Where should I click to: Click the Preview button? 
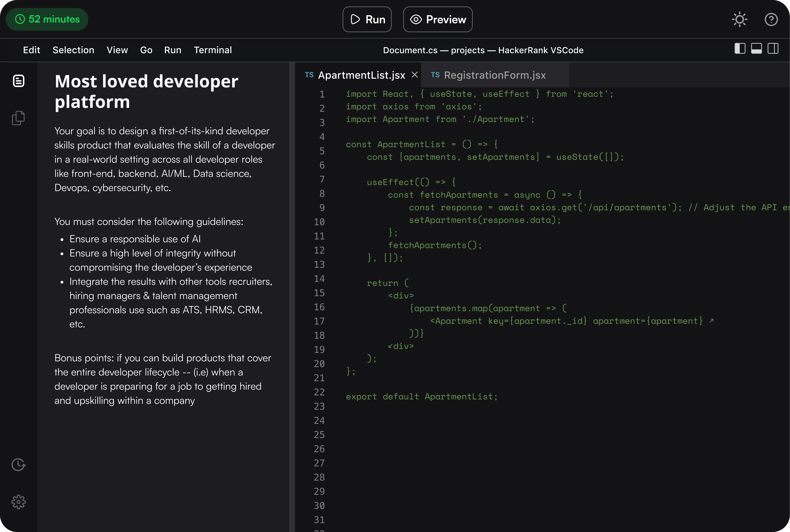tap(438, 19)
